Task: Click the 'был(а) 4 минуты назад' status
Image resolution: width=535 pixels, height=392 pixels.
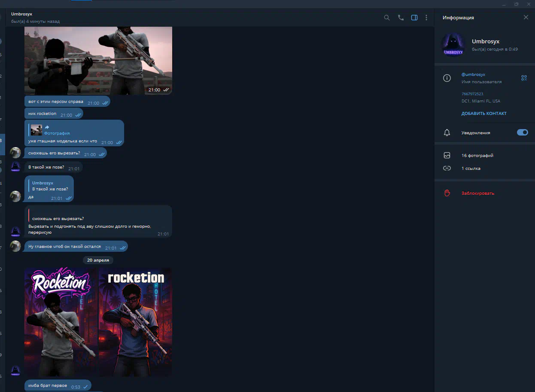Action: point(36,21)
